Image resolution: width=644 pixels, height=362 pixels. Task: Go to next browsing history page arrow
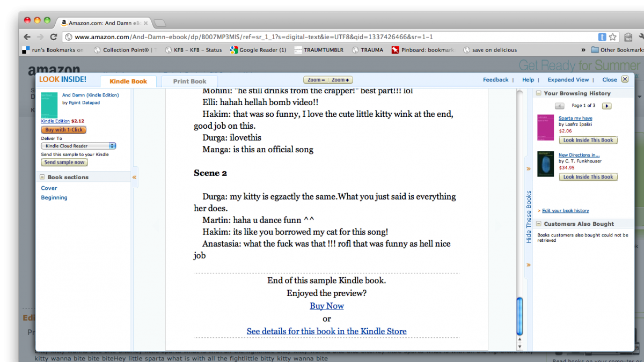(x=606, y=106)
